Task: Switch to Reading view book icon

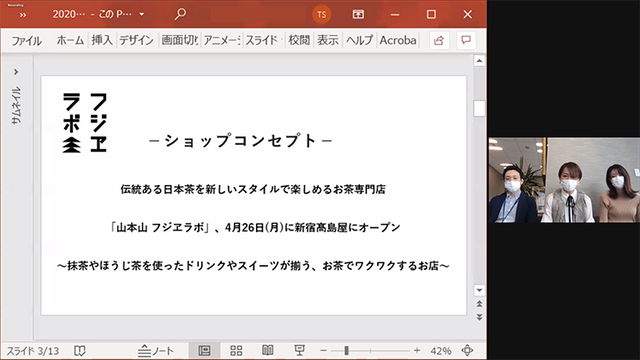Action: click(268, 350)
